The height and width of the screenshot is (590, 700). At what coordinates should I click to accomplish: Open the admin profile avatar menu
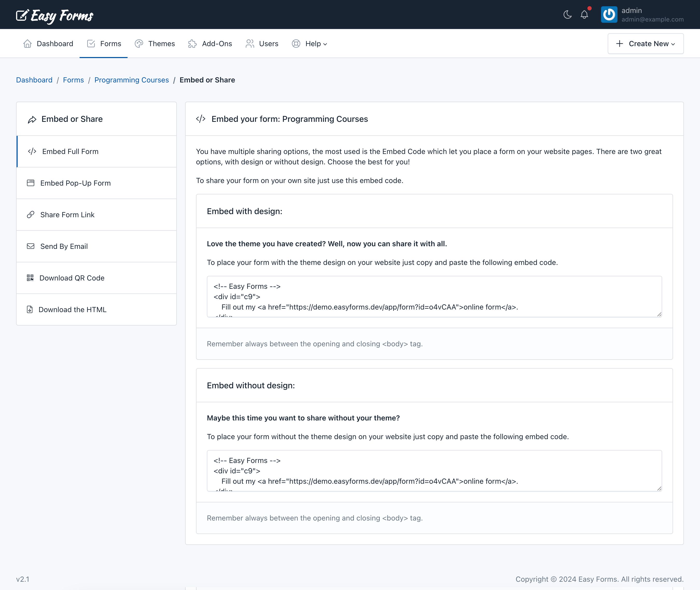click(x=609, y=14)
